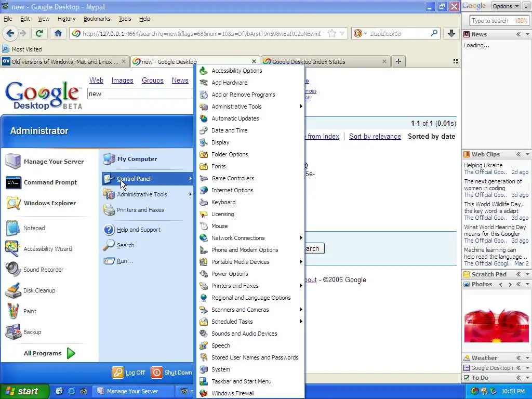Expand Portable Media Devices submenu
The image size is (532, 399).
pyautogui.click(x=301, y=262)
